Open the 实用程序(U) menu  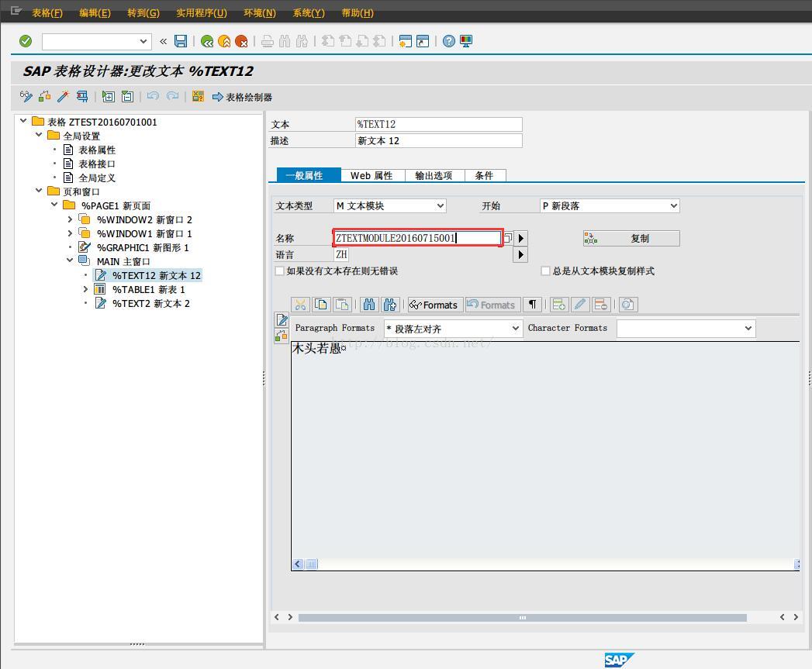[x=202, y=13]
